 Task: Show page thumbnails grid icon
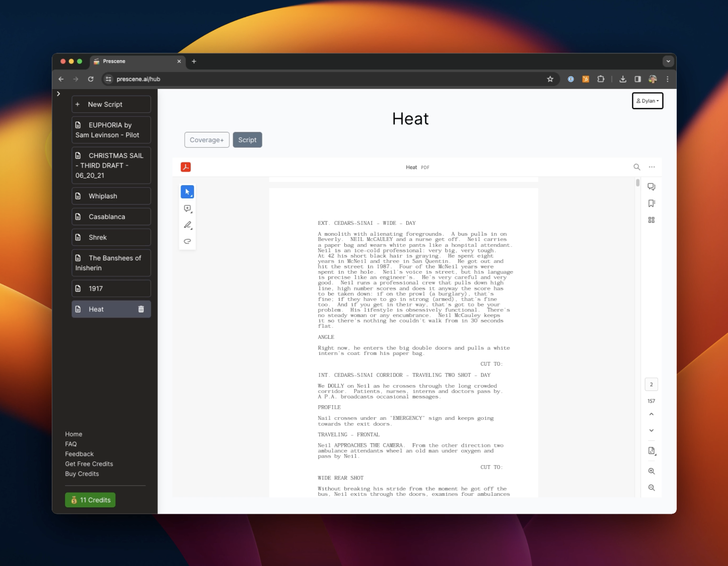(x=651, y=220)
